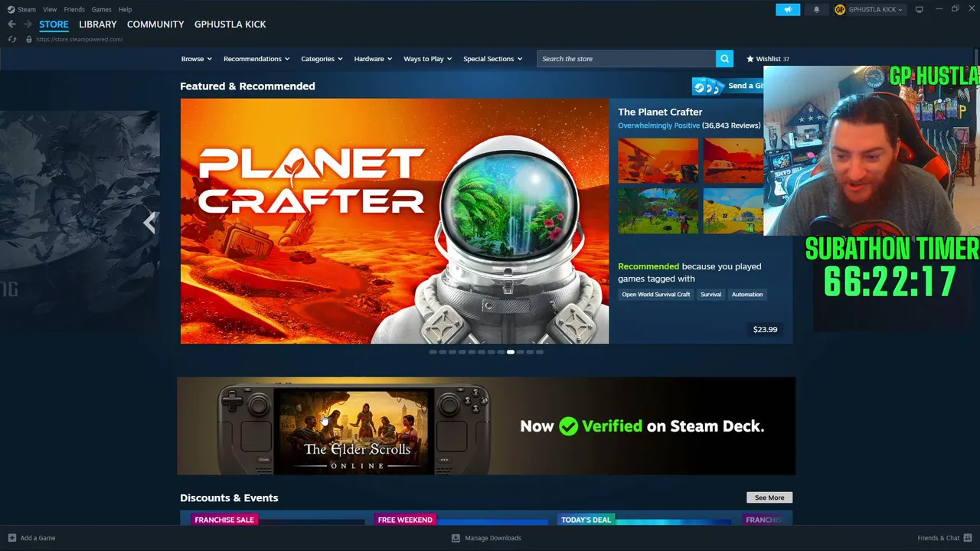Go forward with the right arrow navigation icon
The width and height of the screenshot is (980, 551).
pyautogui.click(x=28, y=24)
